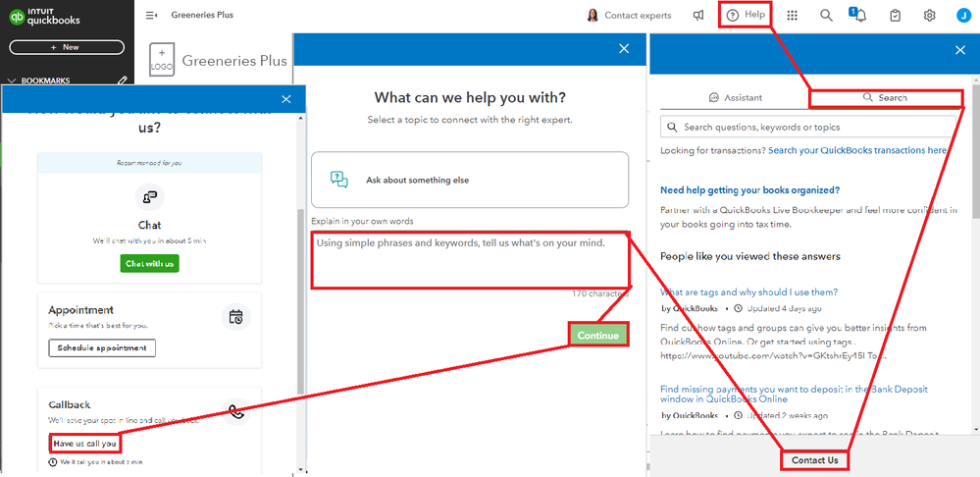Switch to the Assistant tab
Screen dimensions: 980x477
tap(736, 97)
